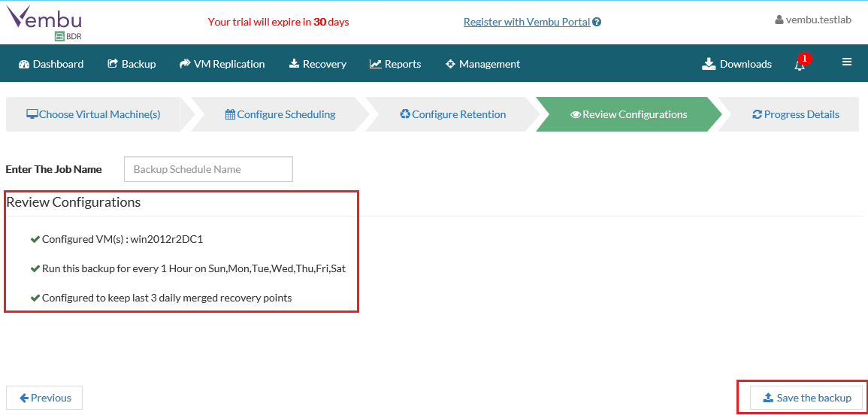The width and height of the screenshot is (868, 415).
Task: Go to Configure Retention step
Action: (453, 114)
